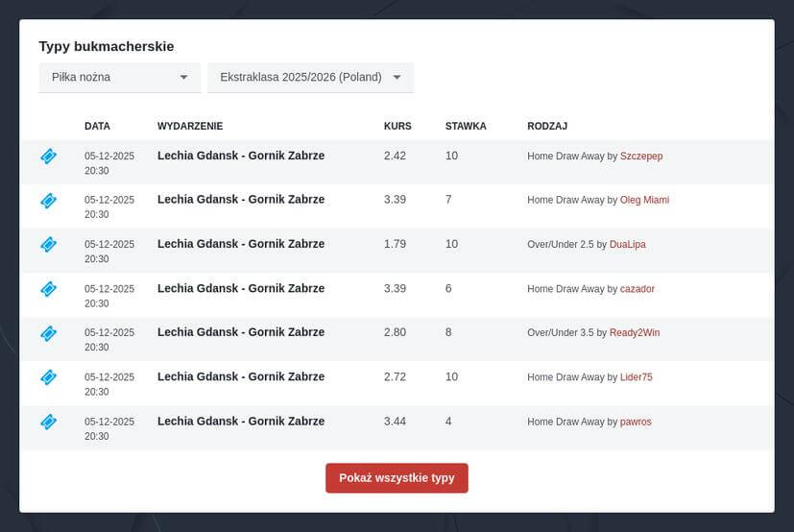Open the Piłka nożna sport dropdown

tap(119, 77)
